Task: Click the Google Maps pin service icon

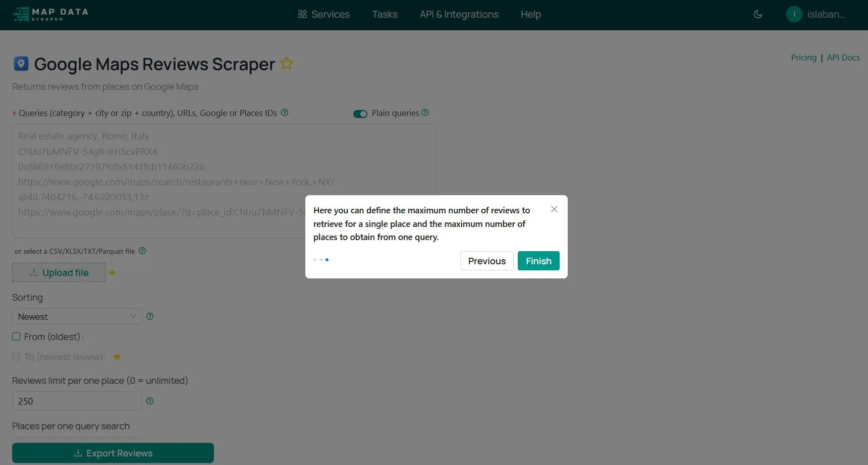Action: (21, 64)
